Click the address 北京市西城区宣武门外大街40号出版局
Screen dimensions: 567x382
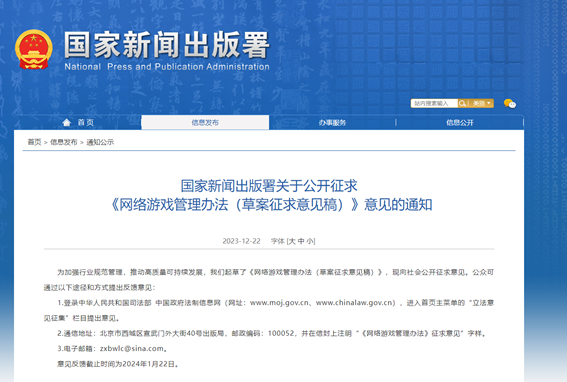162,333
